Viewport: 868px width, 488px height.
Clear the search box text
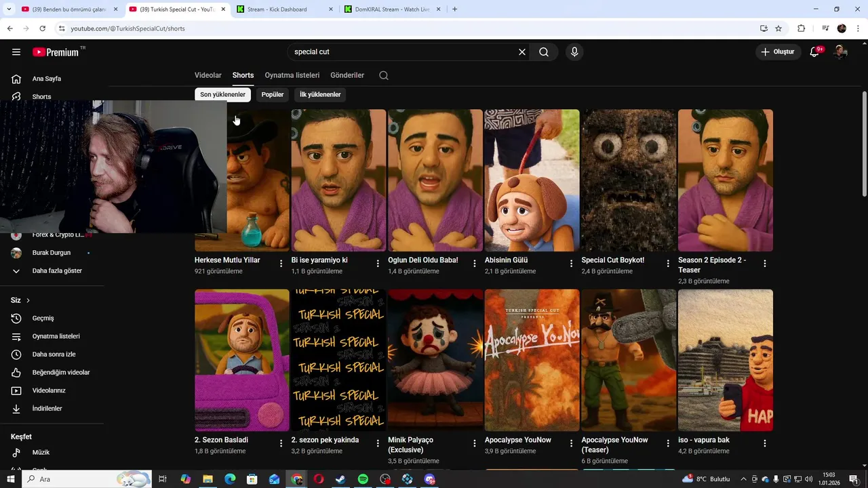(522, 52)
